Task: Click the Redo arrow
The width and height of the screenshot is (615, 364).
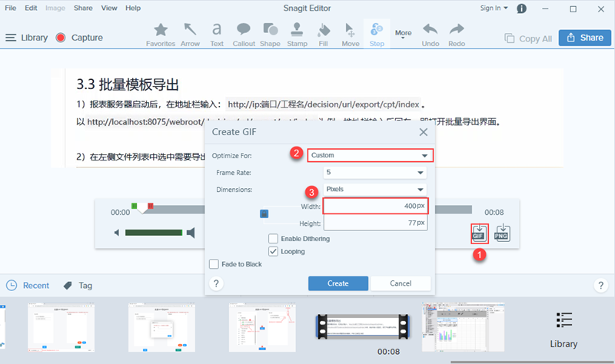Action: [x=457, y=35]
